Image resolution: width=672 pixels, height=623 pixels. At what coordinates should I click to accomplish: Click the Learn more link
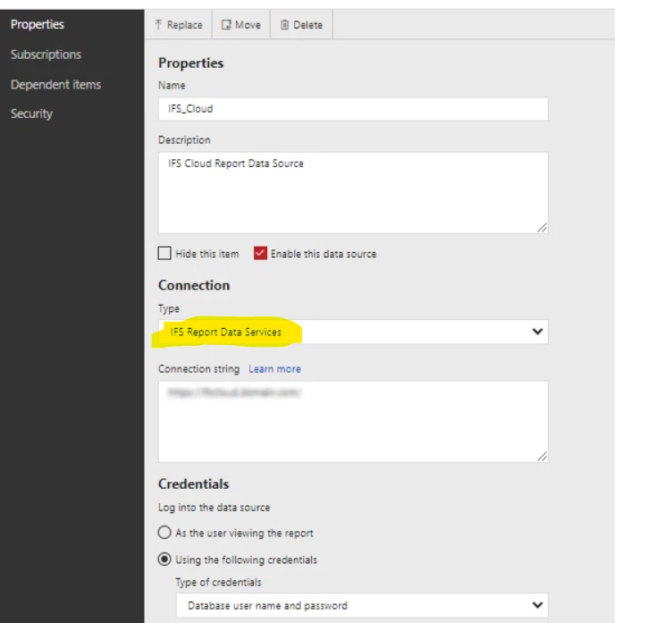[274, 369]
